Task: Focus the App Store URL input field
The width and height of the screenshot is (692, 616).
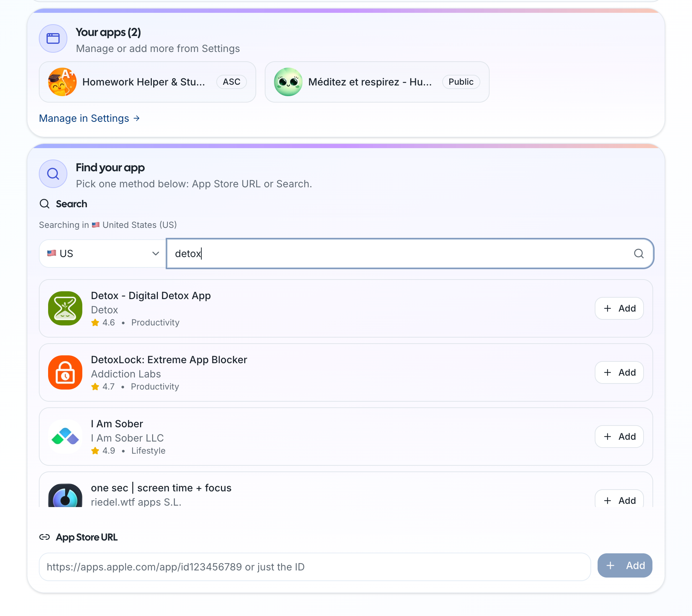Action: click(314, 567)
